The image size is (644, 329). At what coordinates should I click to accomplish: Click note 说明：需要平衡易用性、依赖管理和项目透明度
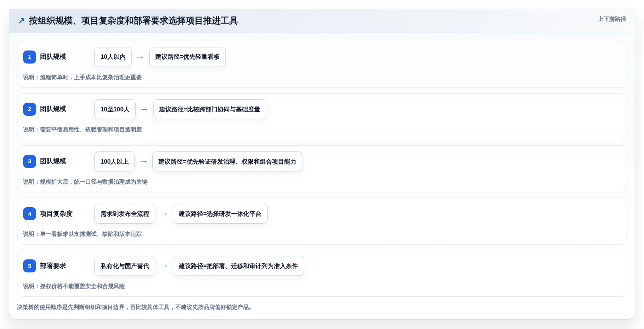(82, 130)
